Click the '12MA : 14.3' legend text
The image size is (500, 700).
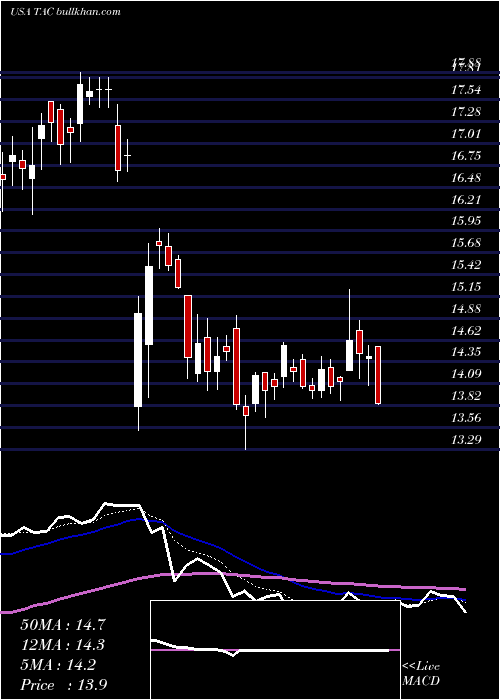(x=63, y=645)
